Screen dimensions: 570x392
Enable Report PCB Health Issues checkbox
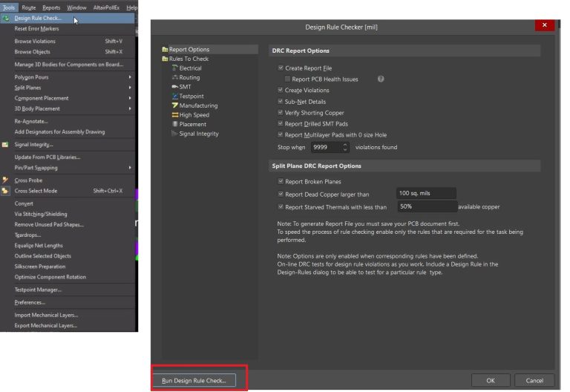pos(287,79)
